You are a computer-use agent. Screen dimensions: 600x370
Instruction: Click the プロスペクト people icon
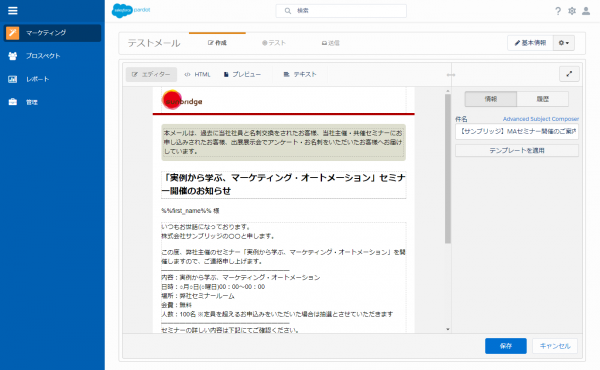tap(13, 56)
